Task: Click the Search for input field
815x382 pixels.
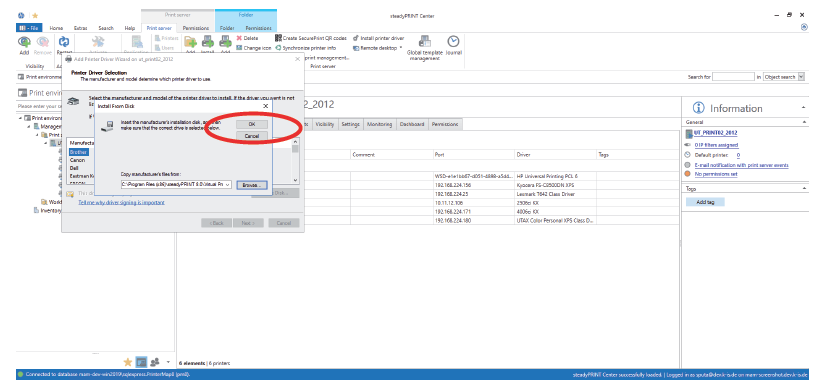Action: (x=733, y=77)
